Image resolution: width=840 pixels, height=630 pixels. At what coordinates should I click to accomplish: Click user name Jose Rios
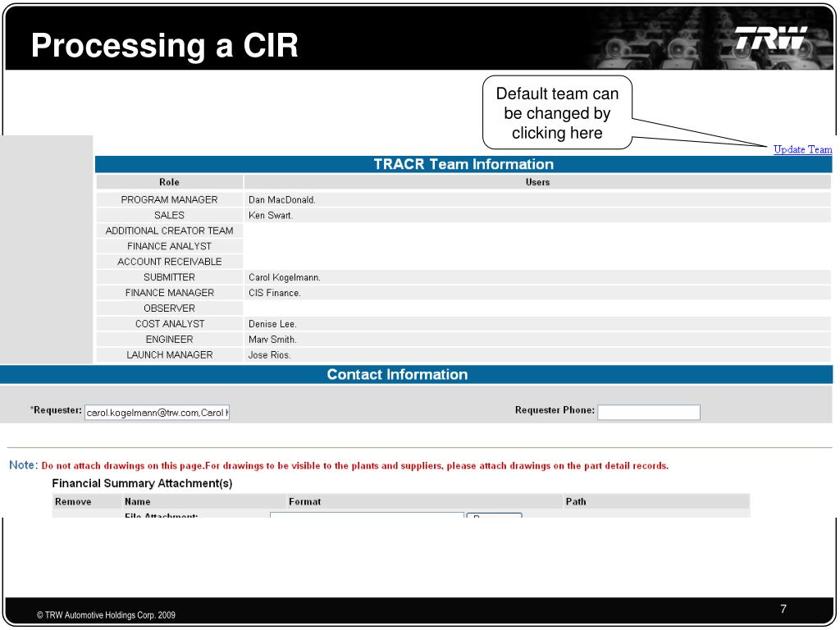(269, 355)
